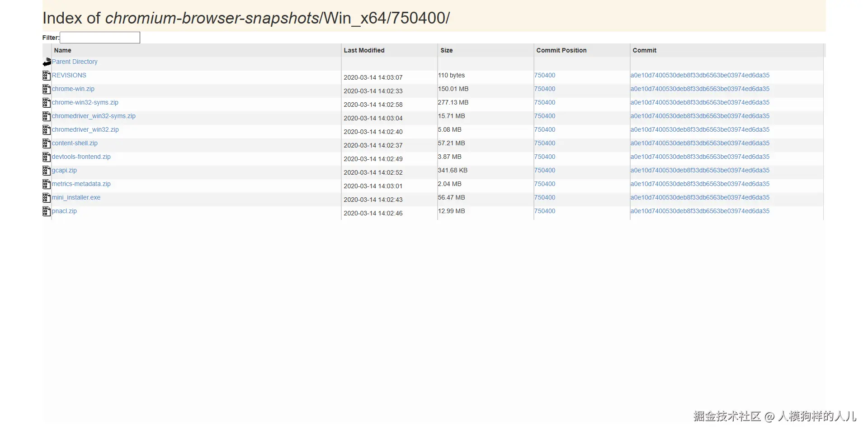Click the file icon beside pnacl.zip
The image size is (868, 434).
tap(46, 211)
